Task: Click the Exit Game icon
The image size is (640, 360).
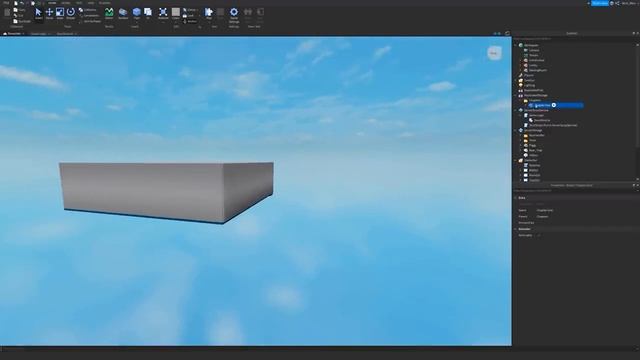Action: 260,13
